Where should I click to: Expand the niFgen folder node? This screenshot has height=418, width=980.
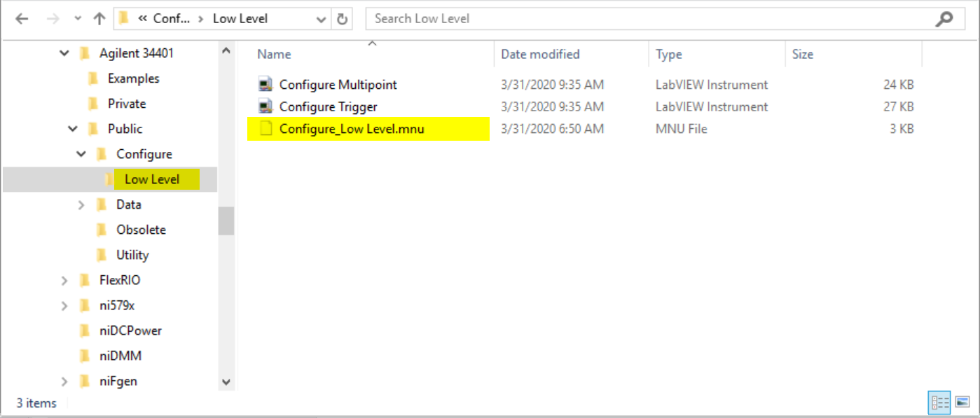pos(64,381)
